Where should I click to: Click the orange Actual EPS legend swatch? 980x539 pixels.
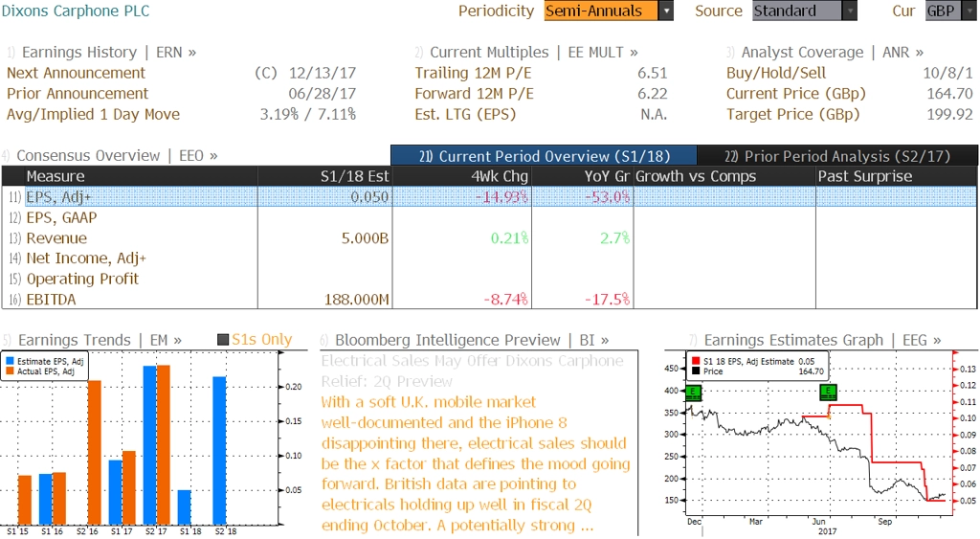(x=10, y=371)
